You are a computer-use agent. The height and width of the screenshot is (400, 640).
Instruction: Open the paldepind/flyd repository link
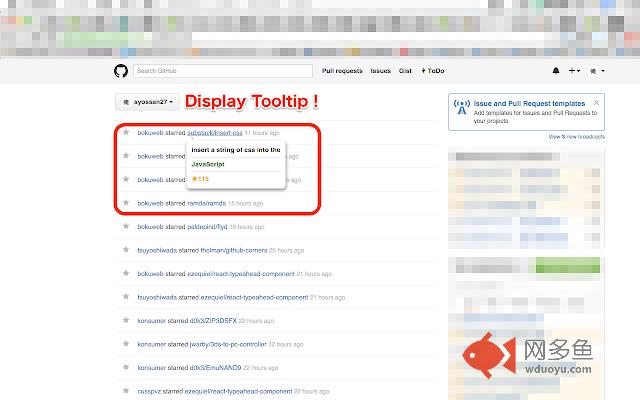click(x=207, y=227)
